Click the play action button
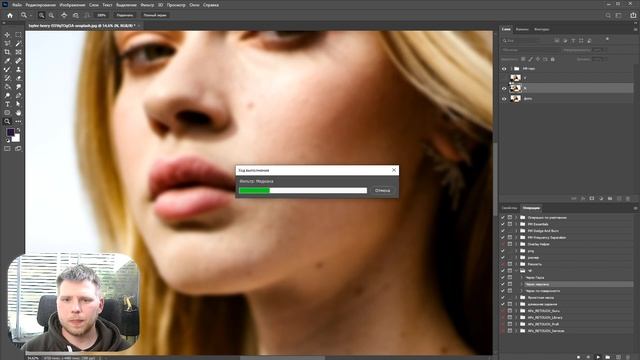This screenshot has height=360, width=640. [598, 357]
